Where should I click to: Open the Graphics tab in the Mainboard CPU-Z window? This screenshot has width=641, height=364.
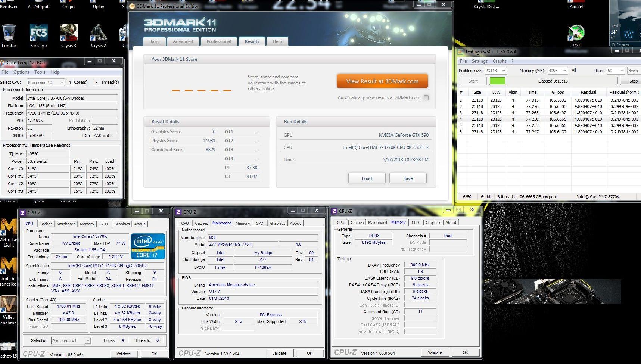pos(278,223)
